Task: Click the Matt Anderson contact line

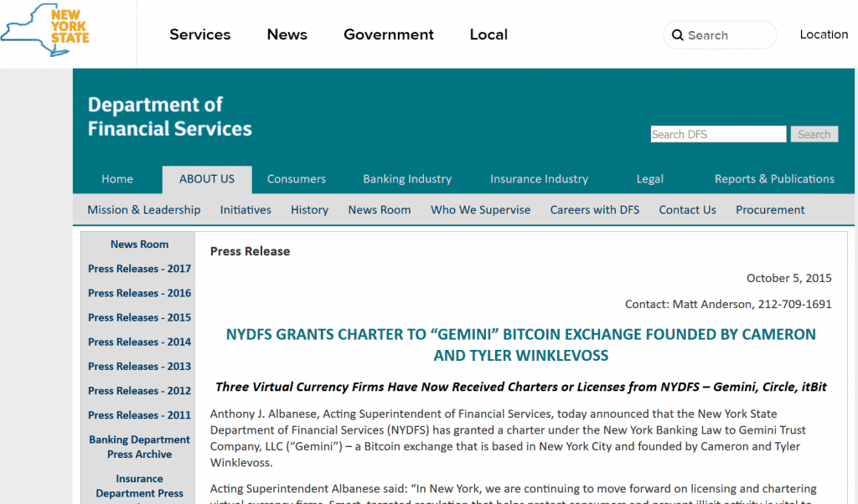Action: tap(728, 305)
